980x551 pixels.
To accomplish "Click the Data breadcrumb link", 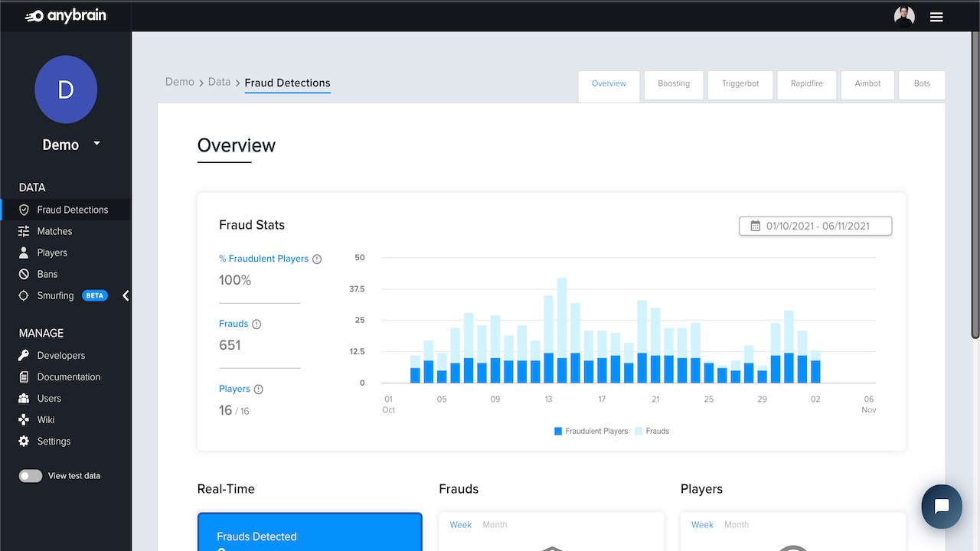I will (x=219, y=82).
